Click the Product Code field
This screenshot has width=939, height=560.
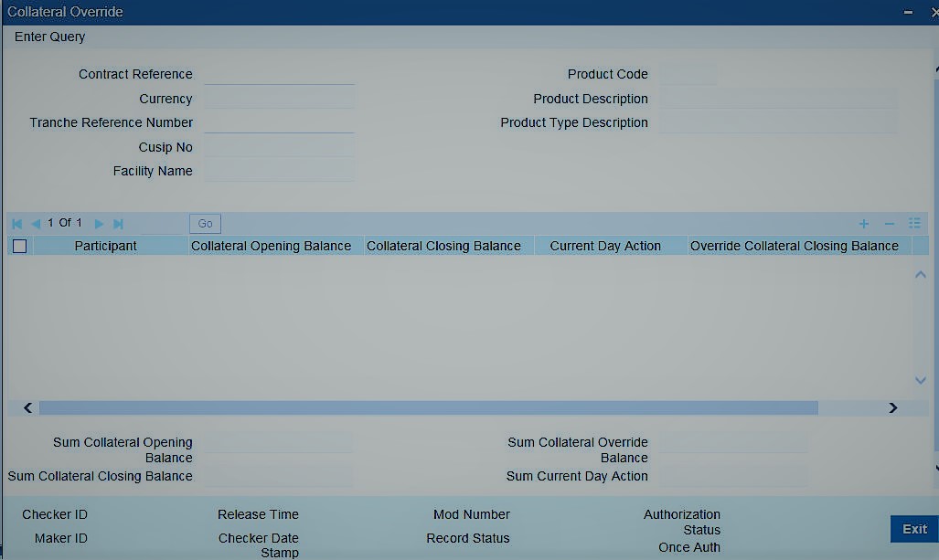coord(688,74)
